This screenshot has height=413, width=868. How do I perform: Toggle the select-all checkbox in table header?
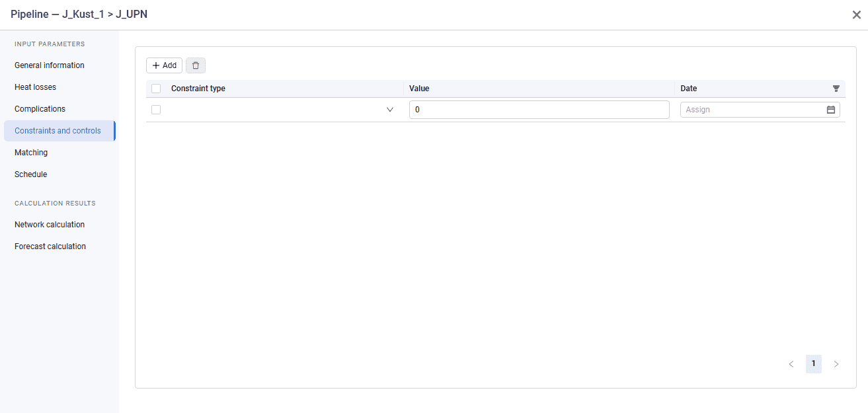[x=156, y=89]
